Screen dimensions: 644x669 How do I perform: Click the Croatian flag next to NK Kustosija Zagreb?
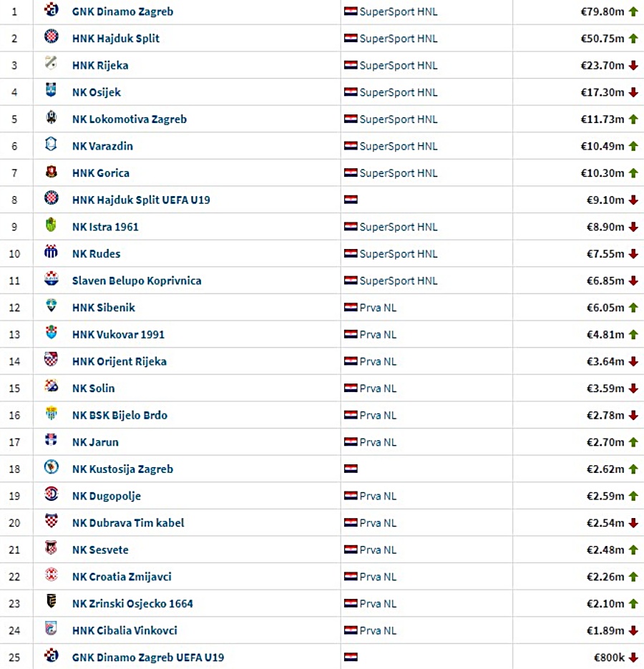(x=351, y=469)
